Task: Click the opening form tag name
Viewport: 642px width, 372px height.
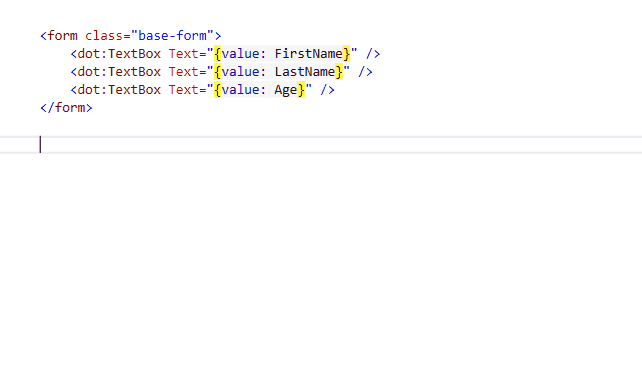Action: point(62,36)
